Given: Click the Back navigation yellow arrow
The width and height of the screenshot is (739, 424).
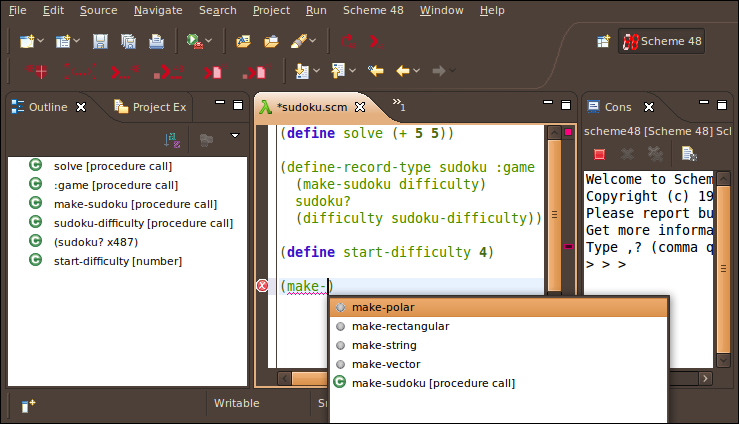Looking at the screenshot, I should pyautogui.click(x=402, y=71).
